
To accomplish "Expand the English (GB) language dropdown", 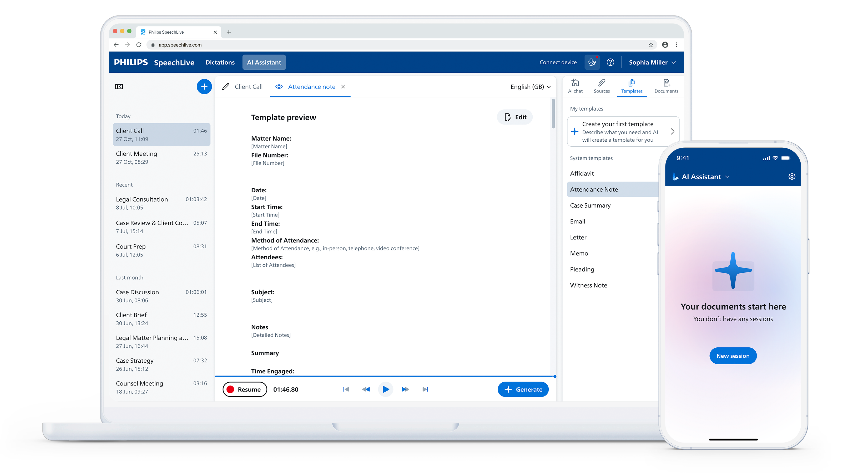I will point(530,86).
